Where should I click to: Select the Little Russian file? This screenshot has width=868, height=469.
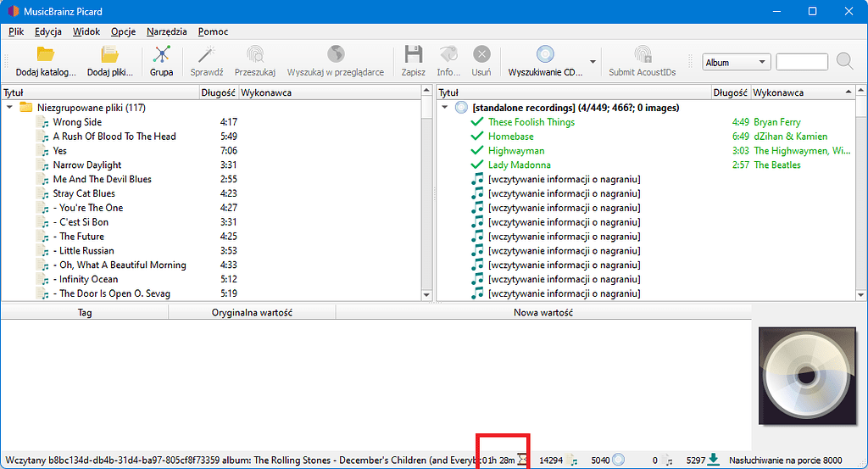point(84,251)
